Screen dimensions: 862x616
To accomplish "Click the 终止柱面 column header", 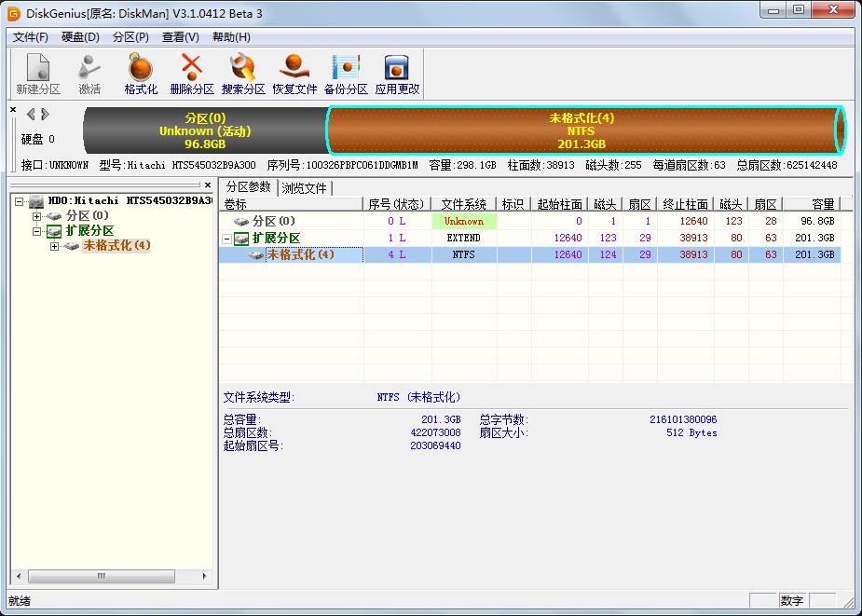I will 686,204.
